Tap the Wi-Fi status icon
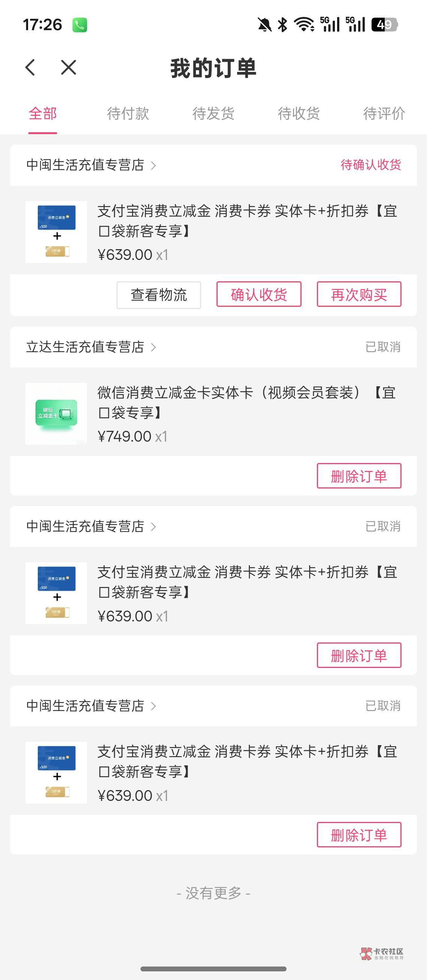 pyautogui.click(x=304, y=25)
